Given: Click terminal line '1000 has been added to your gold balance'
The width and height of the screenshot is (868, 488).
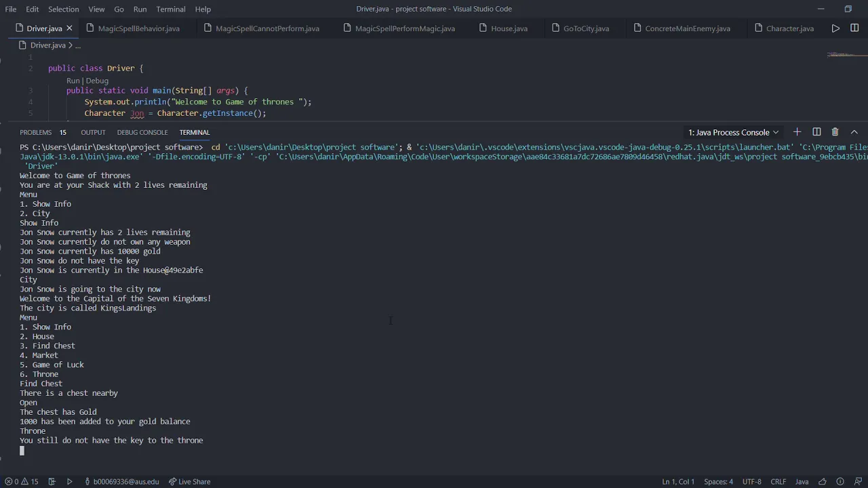Looking at the screenshot, I should pyautogui.click(x=104, y=422).
